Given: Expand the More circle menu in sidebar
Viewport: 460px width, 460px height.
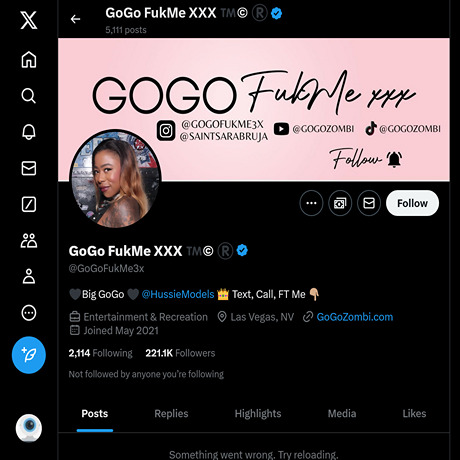Looking at the screenshot, I should pyautogui.click(x=29, y=313).
